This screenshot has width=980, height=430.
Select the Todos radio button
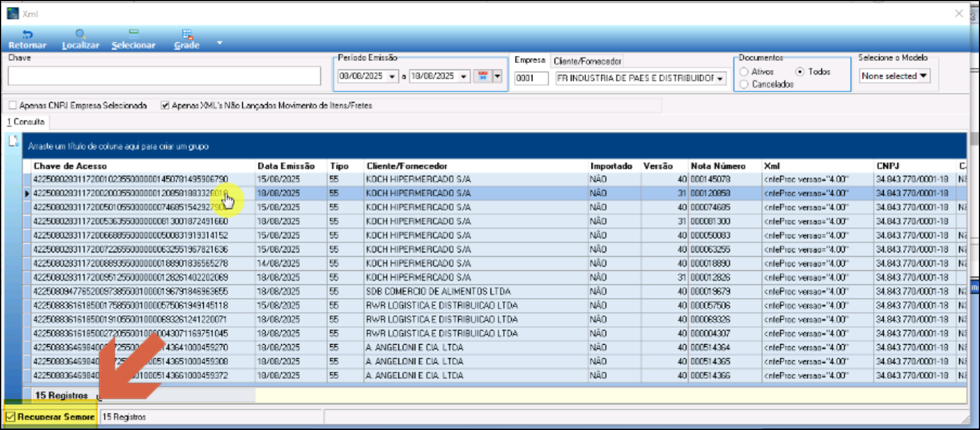800,72
